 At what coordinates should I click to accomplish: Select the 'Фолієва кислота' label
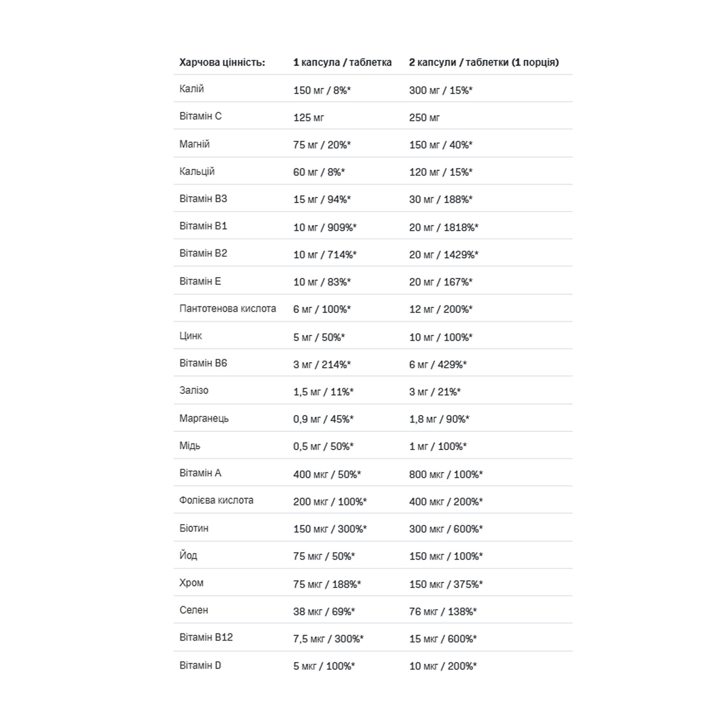pyautogui.click(x=216, y=500)
